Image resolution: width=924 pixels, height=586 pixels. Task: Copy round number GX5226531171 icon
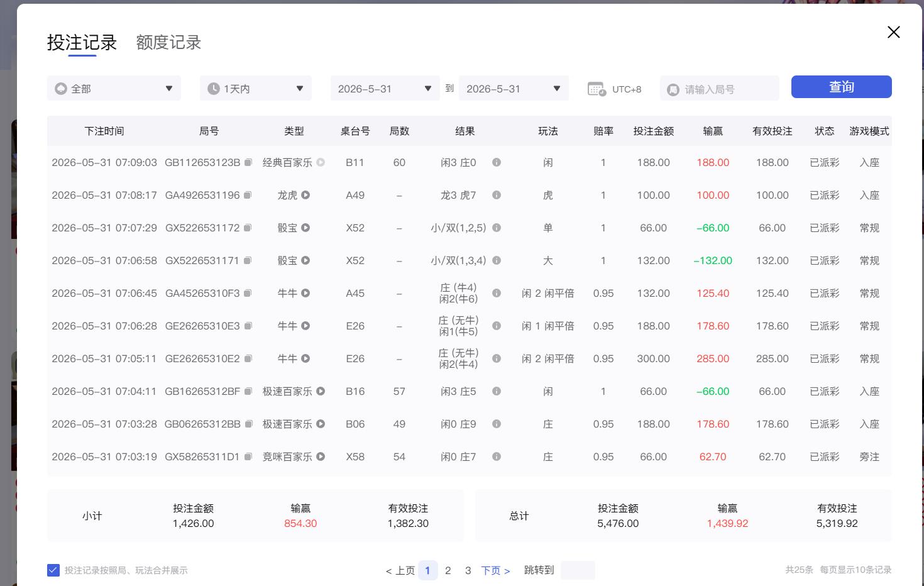point(248,260)
